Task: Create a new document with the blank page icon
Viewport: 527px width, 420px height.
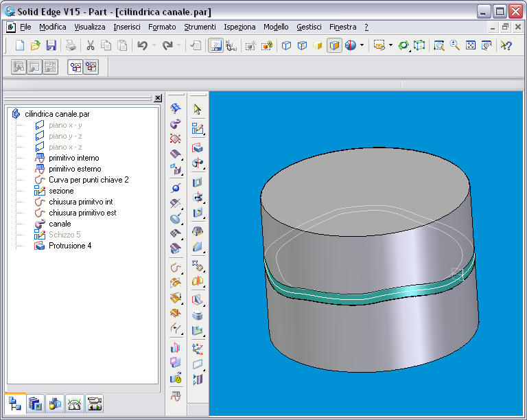Action: pyautogui.click(x=19, y=45)
